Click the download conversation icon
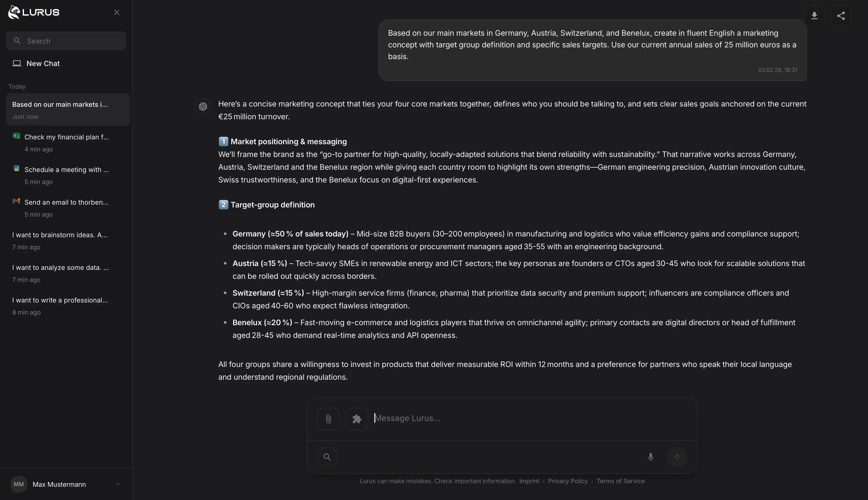This screenshot has height=500, width=868. [814, 16]
